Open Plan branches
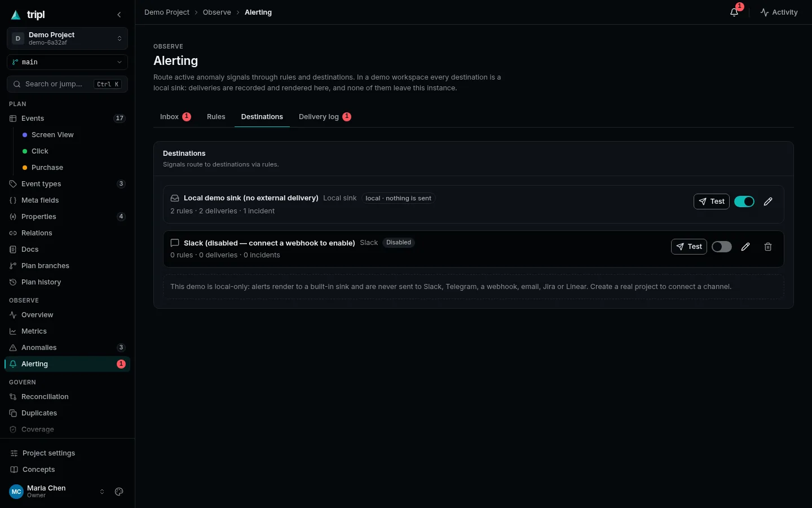Image resolution: width=812 pixels, height=508 pixels. (67, 266)
